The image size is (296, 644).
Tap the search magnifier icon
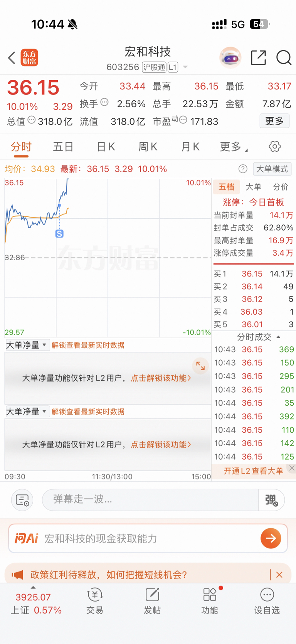click(x=284, y=58)
